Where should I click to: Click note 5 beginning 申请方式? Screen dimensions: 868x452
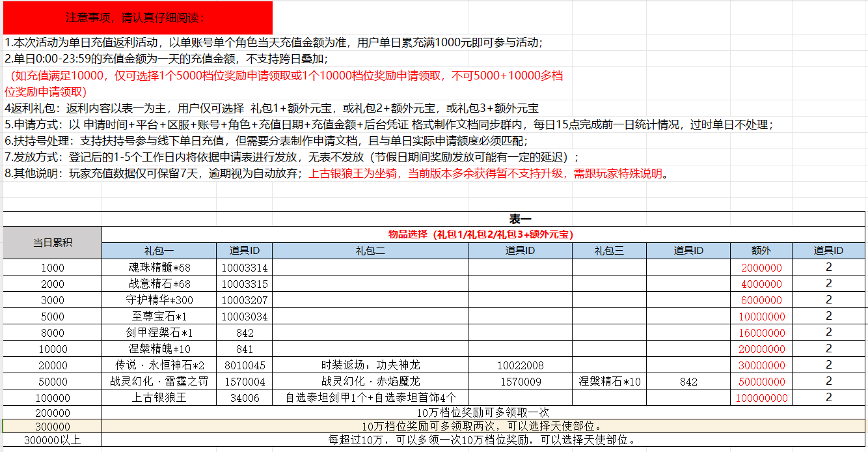[390, 124]
